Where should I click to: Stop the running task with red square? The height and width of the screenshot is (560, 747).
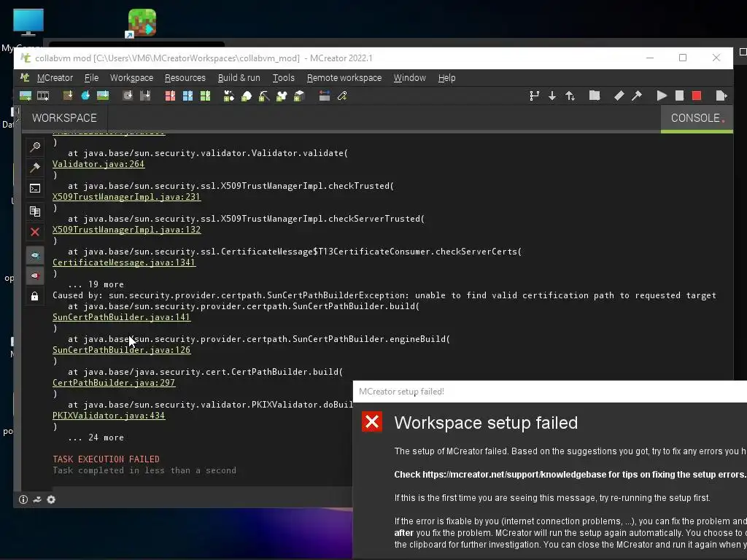click(x=697, y=96)
